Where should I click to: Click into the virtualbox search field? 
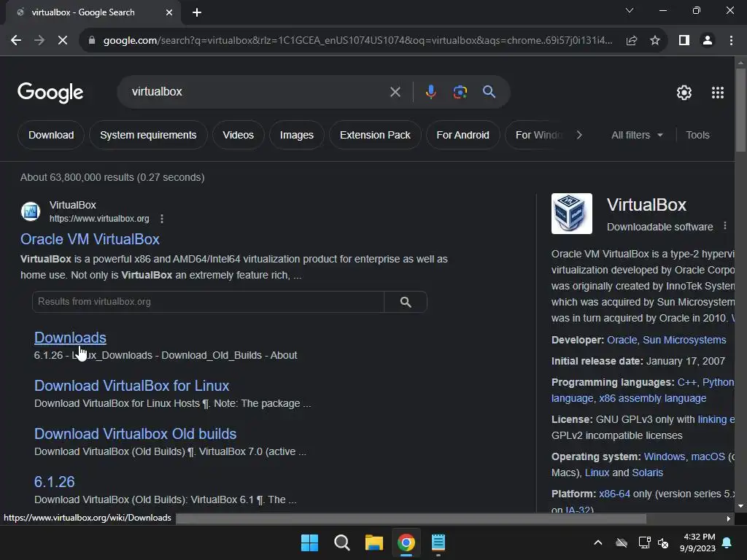point(258,92)
